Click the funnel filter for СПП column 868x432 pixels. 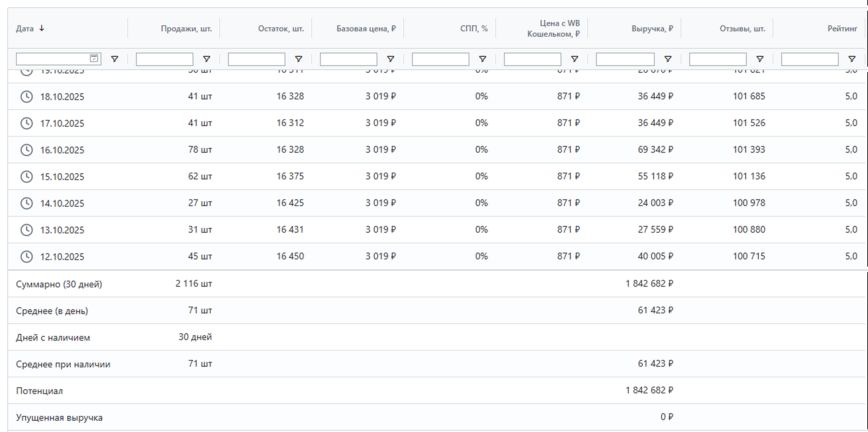pyautogui.click(x=483, y=59)
